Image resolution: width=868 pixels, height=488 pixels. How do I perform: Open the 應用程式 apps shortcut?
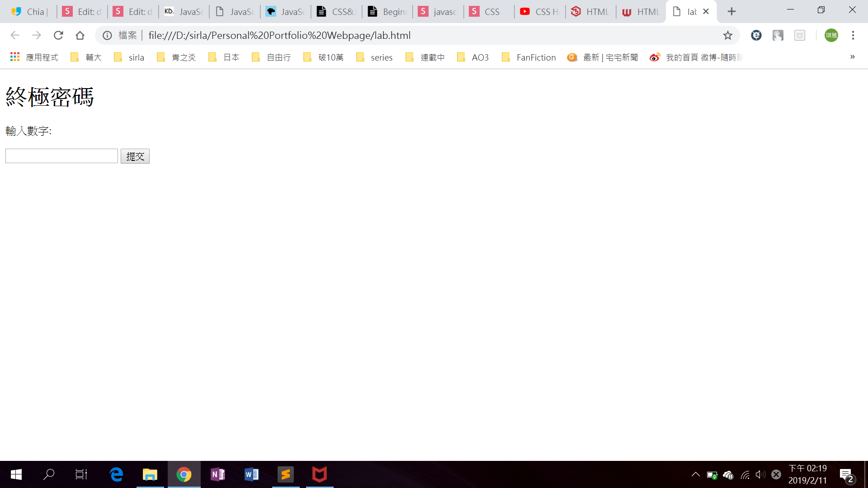click(x=34, y=57)
